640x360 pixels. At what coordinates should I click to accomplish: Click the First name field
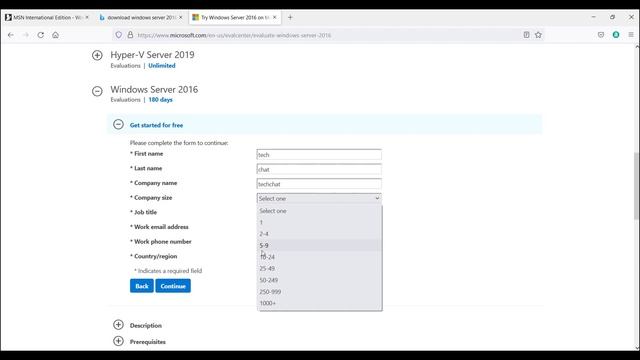319,155
